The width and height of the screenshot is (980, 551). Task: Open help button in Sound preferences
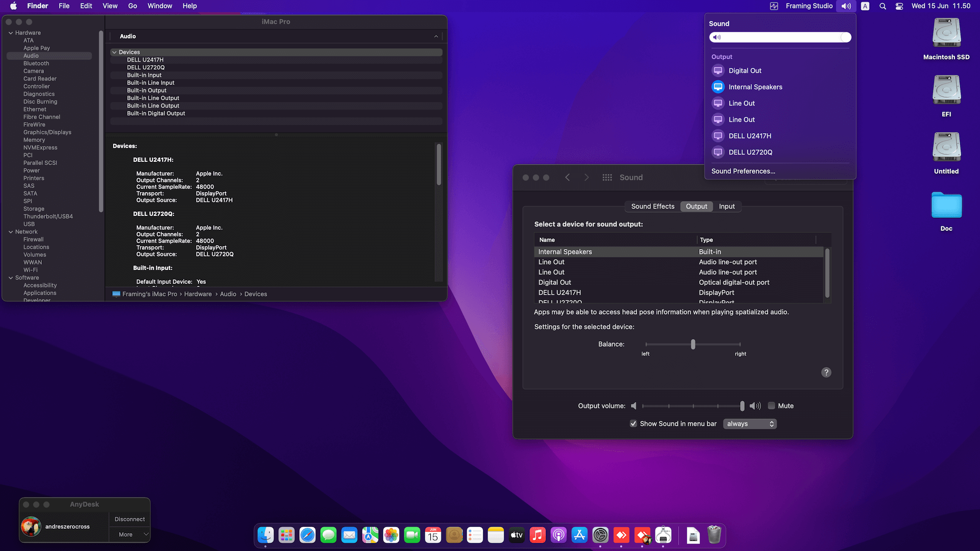point(826,372)
